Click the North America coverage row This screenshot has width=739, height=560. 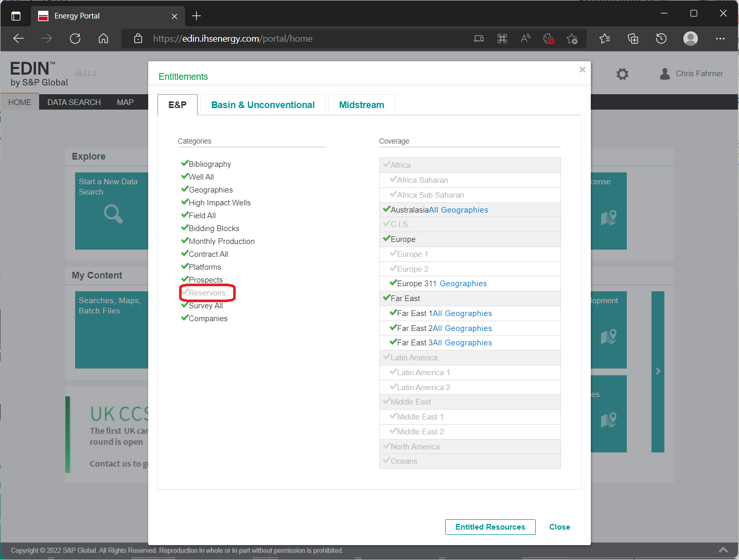470,446
